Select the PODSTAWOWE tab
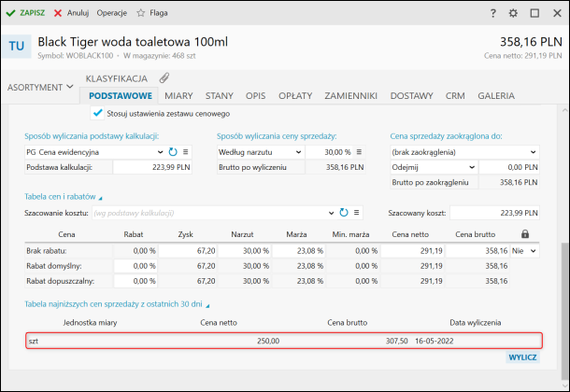This screenshot has height=392, width=570. point(121,96)
